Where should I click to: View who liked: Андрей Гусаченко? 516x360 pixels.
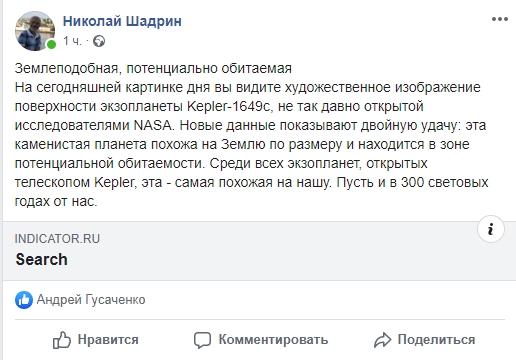point(91,300)
